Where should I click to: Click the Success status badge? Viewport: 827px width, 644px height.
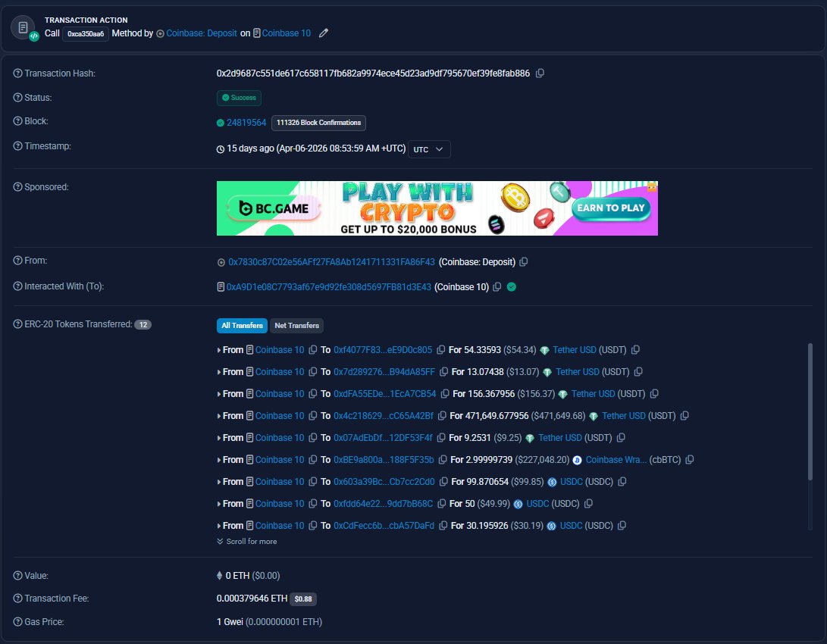239,98
